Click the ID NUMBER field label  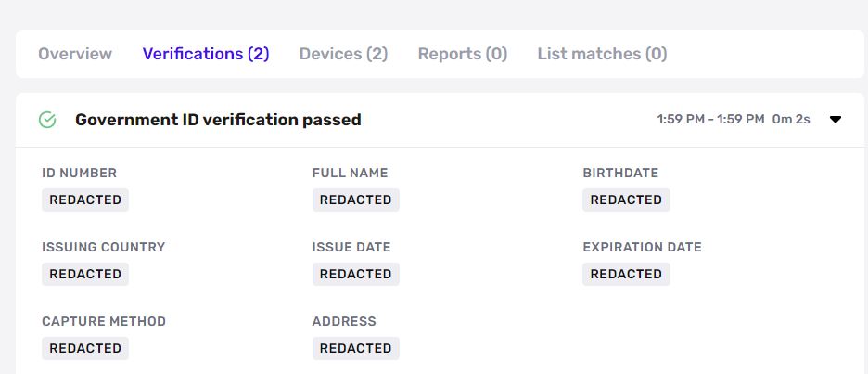coord(79,173)
